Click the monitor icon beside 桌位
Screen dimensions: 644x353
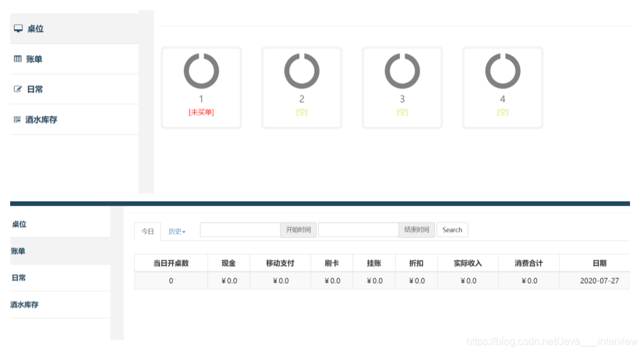(18, 29)
